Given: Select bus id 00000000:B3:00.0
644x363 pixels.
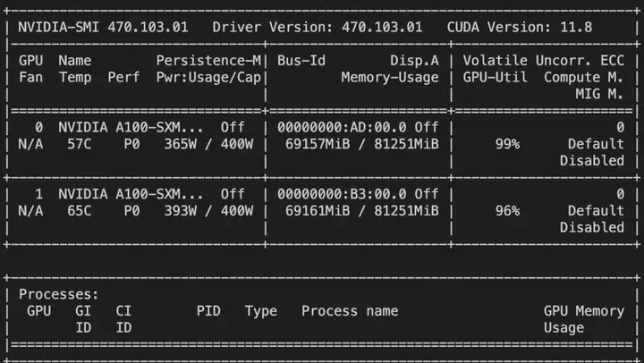Looking at the screenshot, I should coord(342,194).
